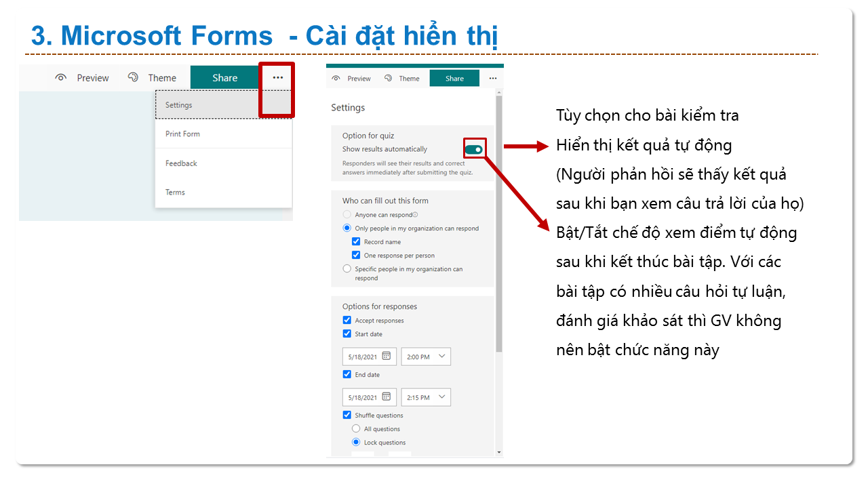Open the three-dot menu highlighted in red
The height and width of the screenshot is (488, 868).
pyautogui.click(x=278, y=78)
